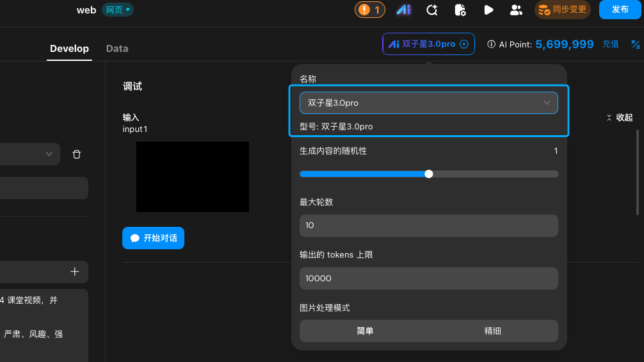The width and height of the screenshot is (644, 362).
Task: Select 简单 image processing mode
Action: 365,331
